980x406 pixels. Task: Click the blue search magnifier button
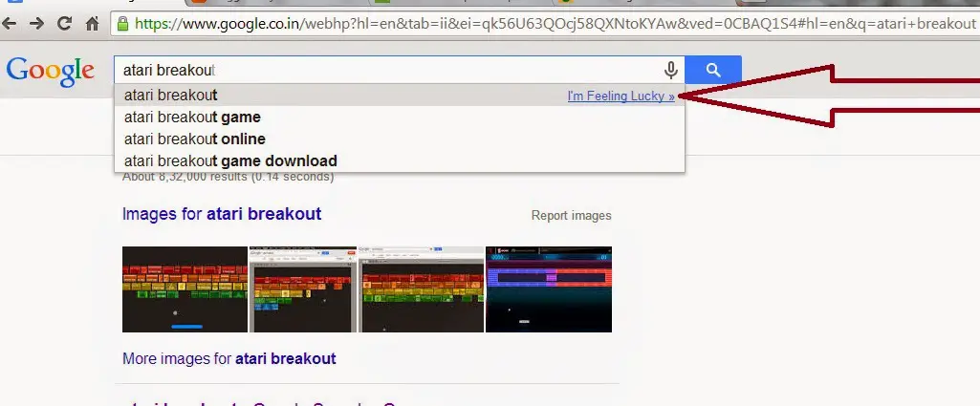point(713,70)
